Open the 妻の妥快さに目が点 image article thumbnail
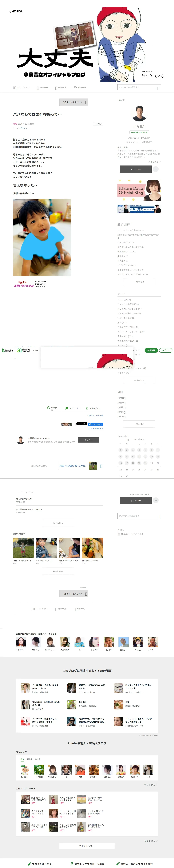 (92, 548)
